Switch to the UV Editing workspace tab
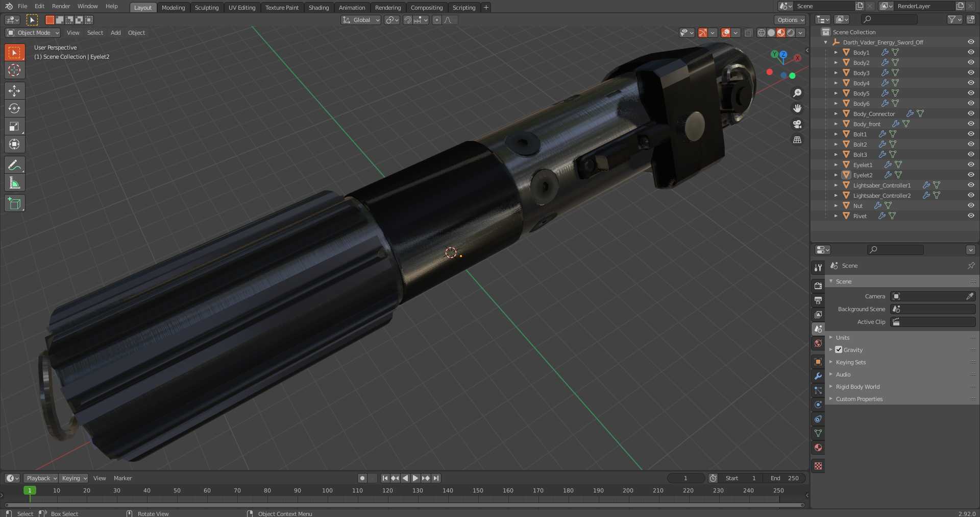Screen dimensions: 980x517 point(242,8)
